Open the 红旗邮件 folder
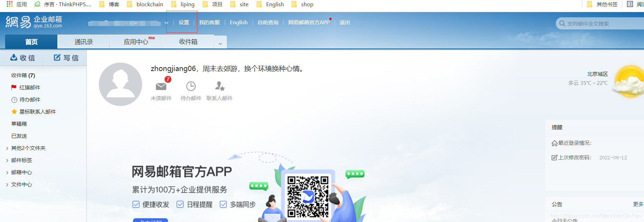644x222 pixels. pos(30,88)
